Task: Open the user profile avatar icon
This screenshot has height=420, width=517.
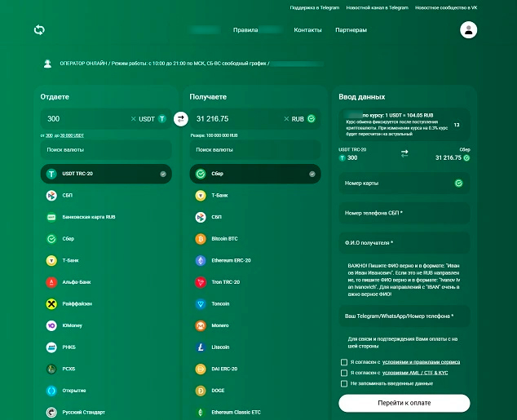Action: coord(468,30)
